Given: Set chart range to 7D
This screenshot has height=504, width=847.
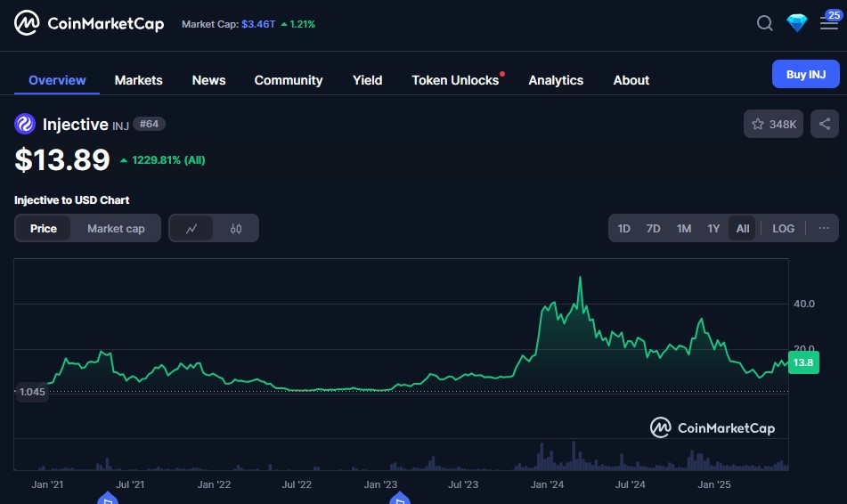Looking at the screenshot, I should 653,229.
